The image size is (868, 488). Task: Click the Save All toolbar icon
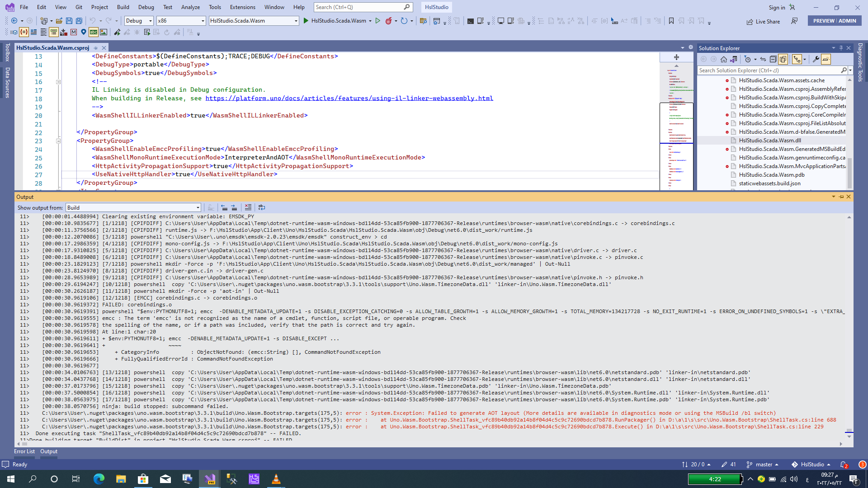[x=79, y=21]
